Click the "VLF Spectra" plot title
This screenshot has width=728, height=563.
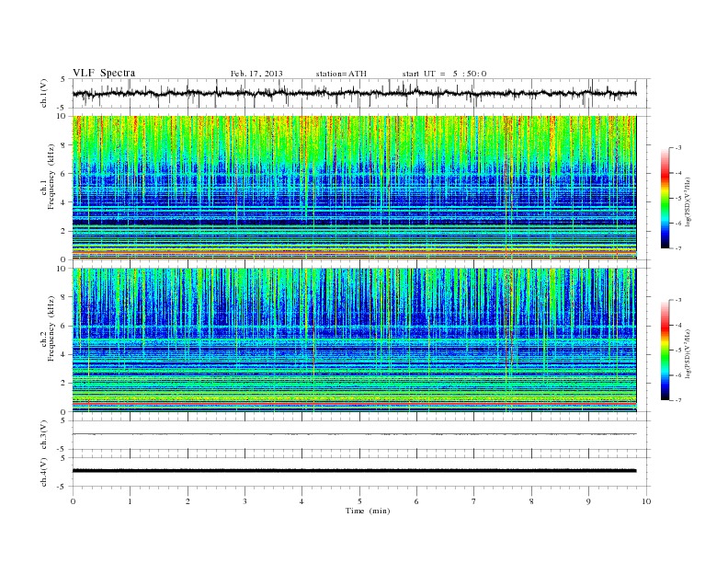click(x=104, y=73)
